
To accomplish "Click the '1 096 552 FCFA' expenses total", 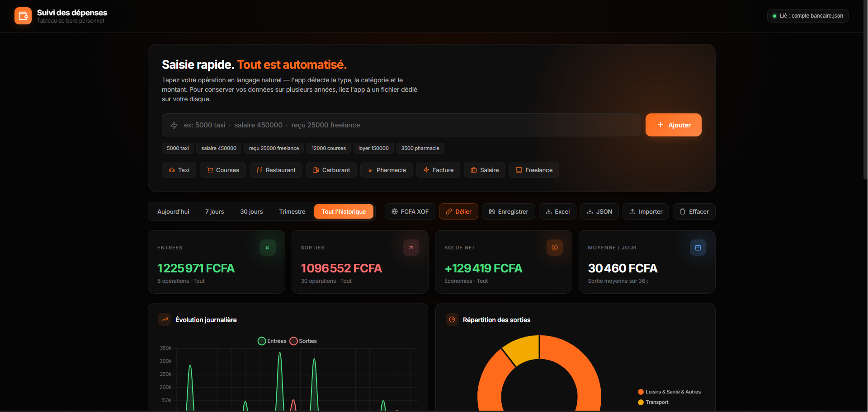I will [341, 268].
